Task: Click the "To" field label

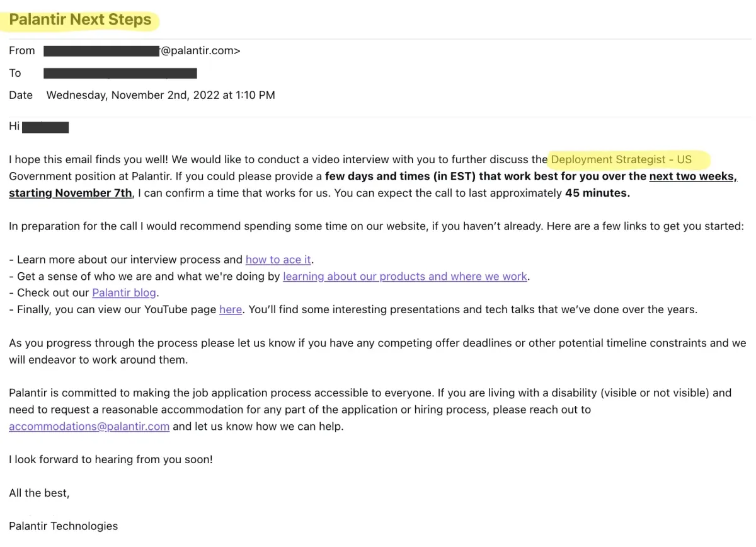Action: click(15, 73)
